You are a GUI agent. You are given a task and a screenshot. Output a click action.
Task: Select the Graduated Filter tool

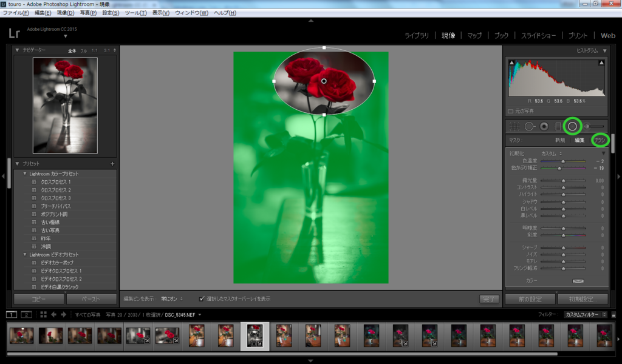point(558,126)
